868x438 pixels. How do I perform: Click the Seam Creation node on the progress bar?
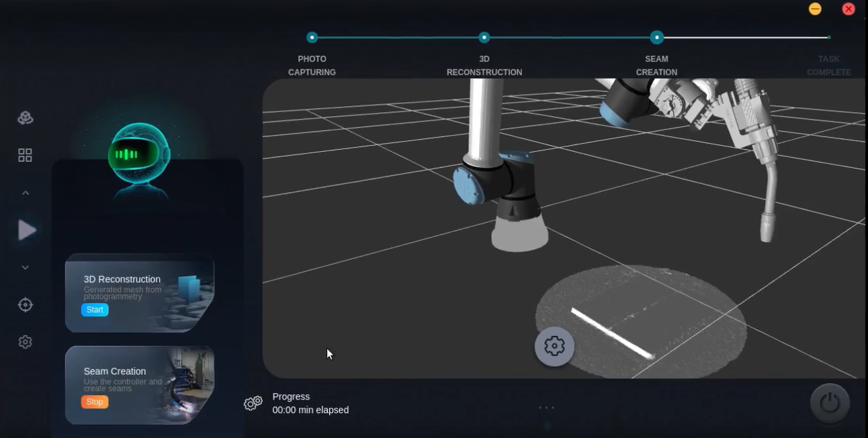coord(657,38)
